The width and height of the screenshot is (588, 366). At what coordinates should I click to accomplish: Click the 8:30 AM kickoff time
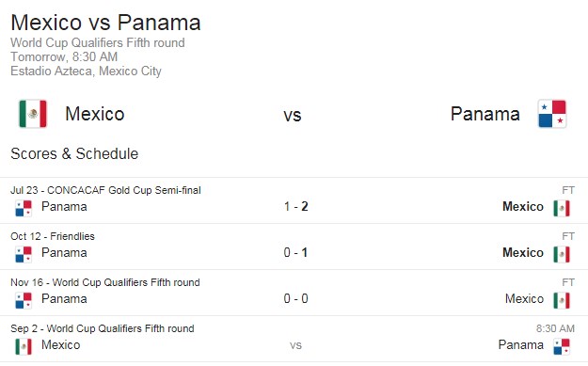coord(555,328)
